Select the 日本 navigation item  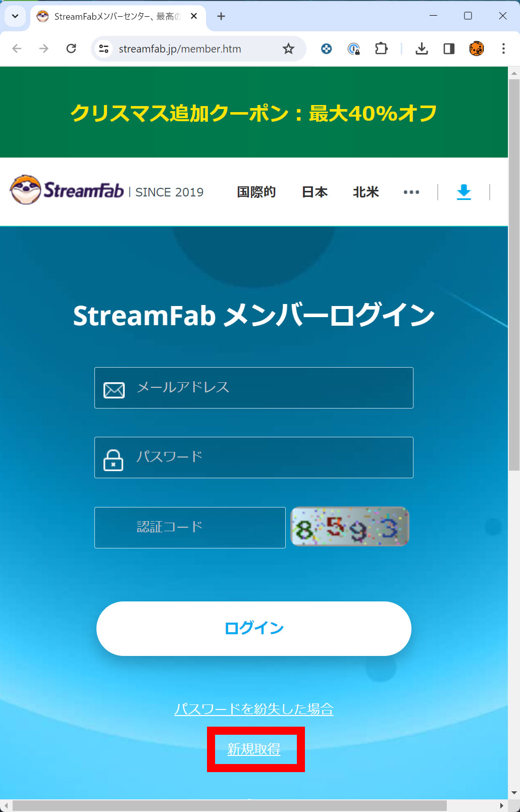tap(315, 192)
